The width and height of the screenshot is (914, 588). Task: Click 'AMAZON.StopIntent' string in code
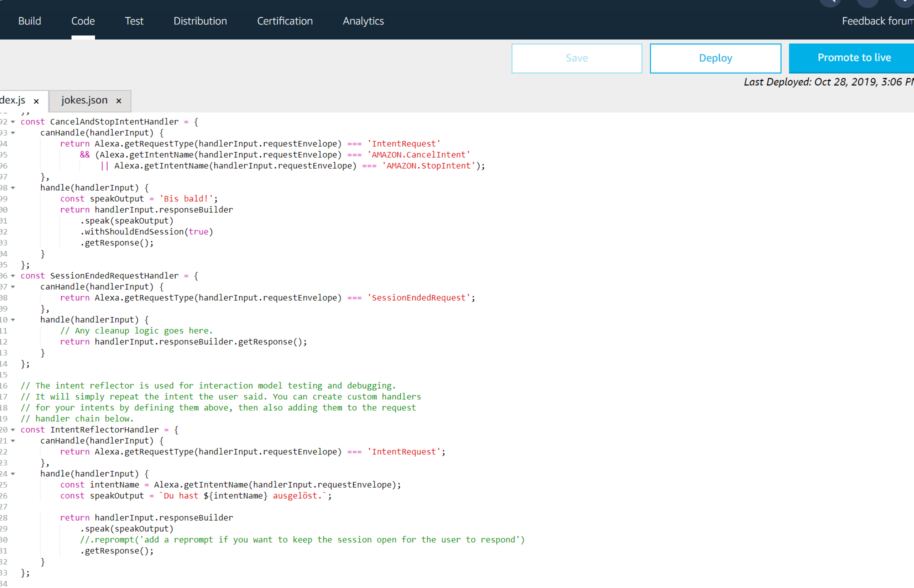click(x=428, y=166)
